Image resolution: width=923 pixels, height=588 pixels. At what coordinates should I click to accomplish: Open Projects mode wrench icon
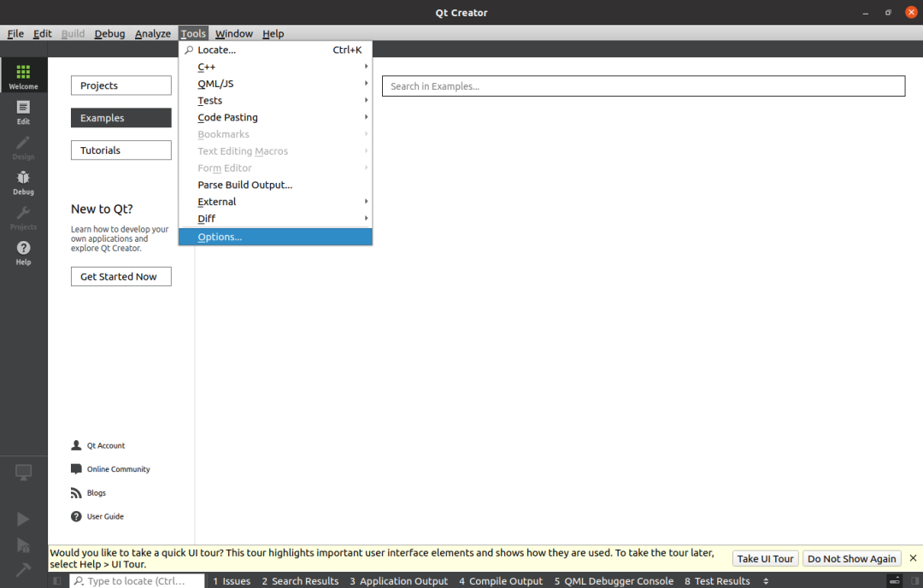tap(23, 213)
